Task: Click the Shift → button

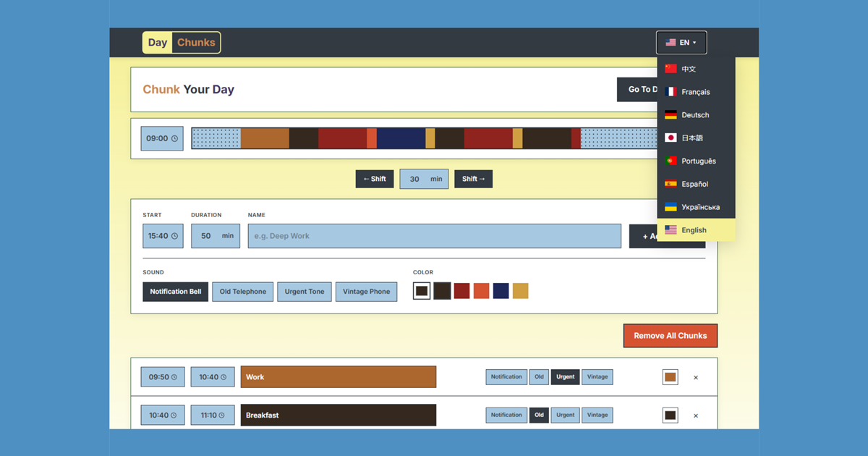Action: [x=473, y=179]
